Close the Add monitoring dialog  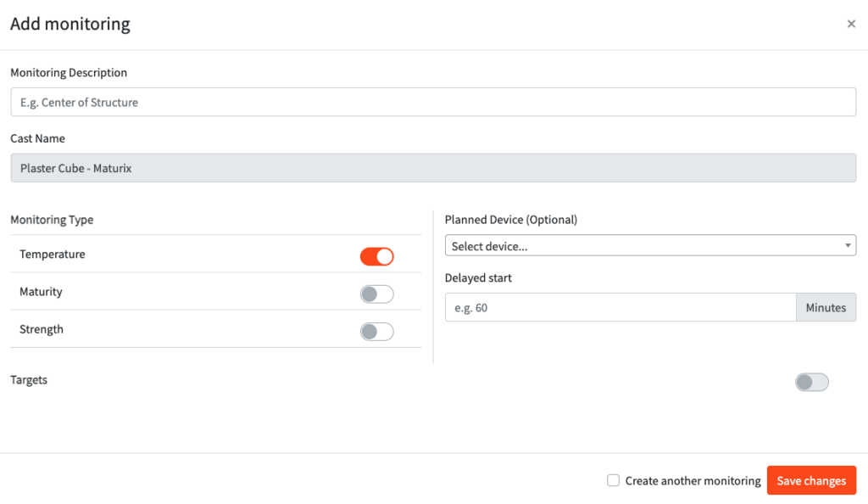[851, 24]
